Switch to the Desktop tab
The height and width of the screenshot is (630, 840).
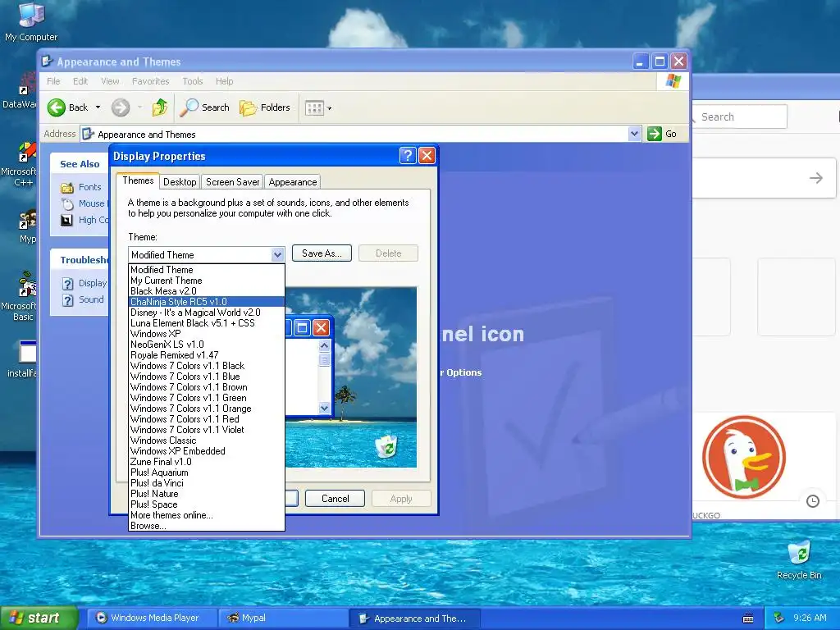[180, 182]
